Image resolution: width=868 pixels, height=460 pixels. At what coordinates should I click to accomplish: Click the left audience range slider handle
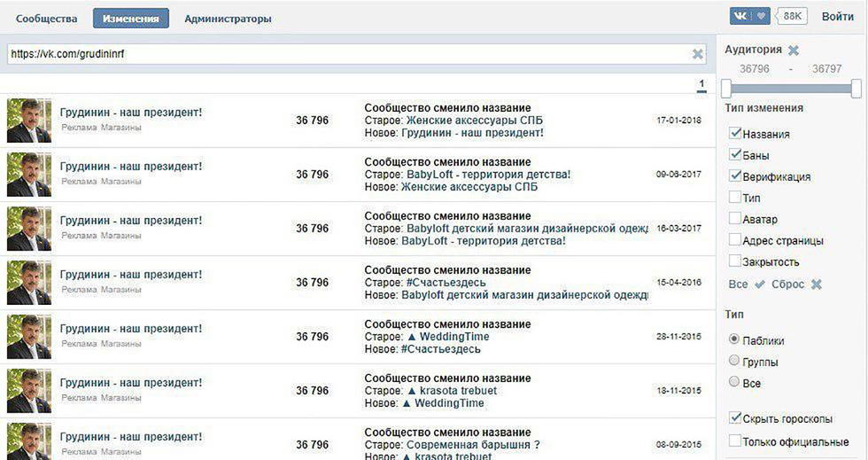[726, 89]
